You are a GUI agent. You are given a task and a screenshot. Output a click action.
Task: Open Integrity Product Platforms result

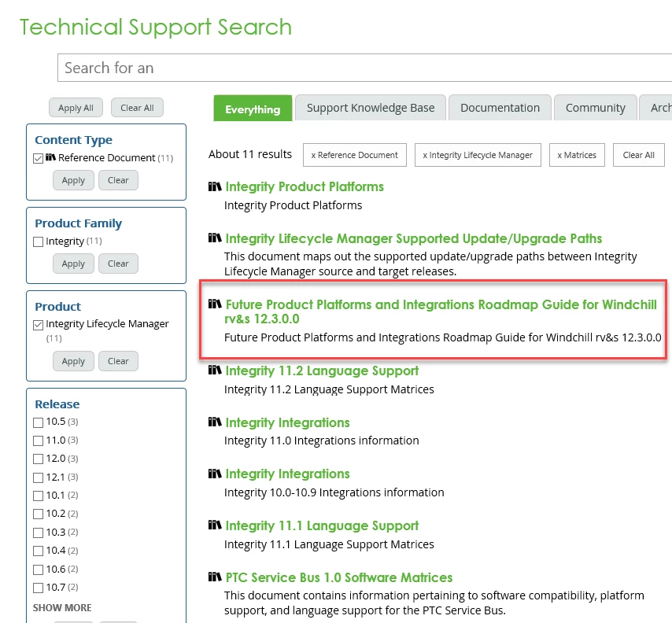(x=305, y=186)
